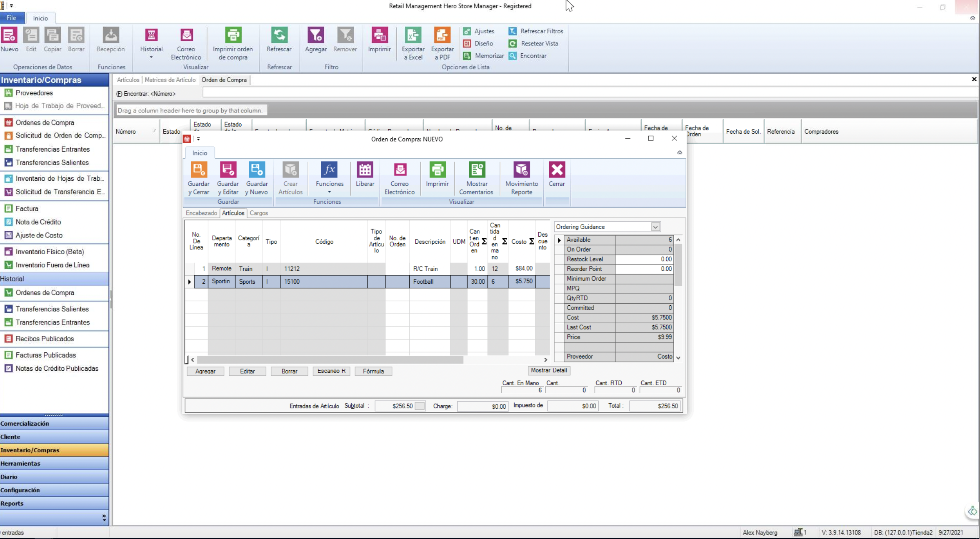
Task: Expand the Historial dropdown arrow in ribbon
Action: [151, 57]
